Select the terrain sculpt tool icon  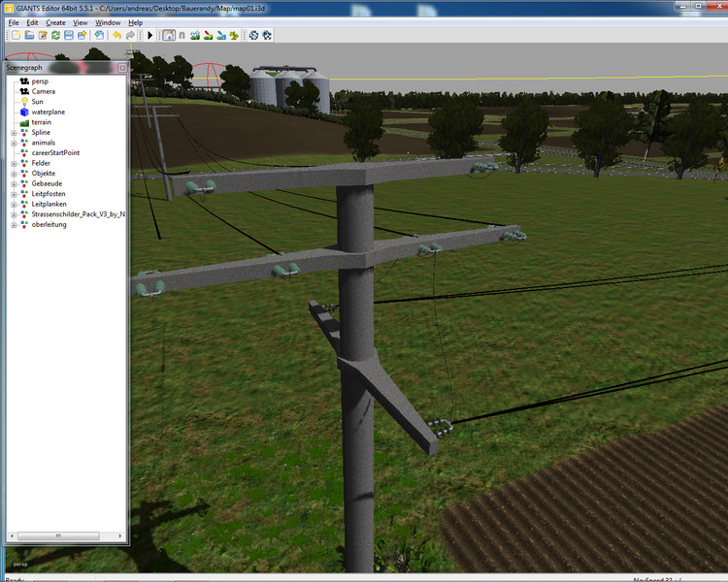click(195, 35)
